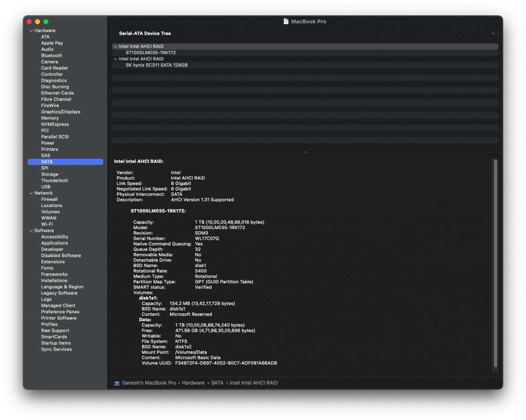Screen dimensions: 526x420
Task: Open Bluetooth in the sidebar
Action: (x=52, y=56)
